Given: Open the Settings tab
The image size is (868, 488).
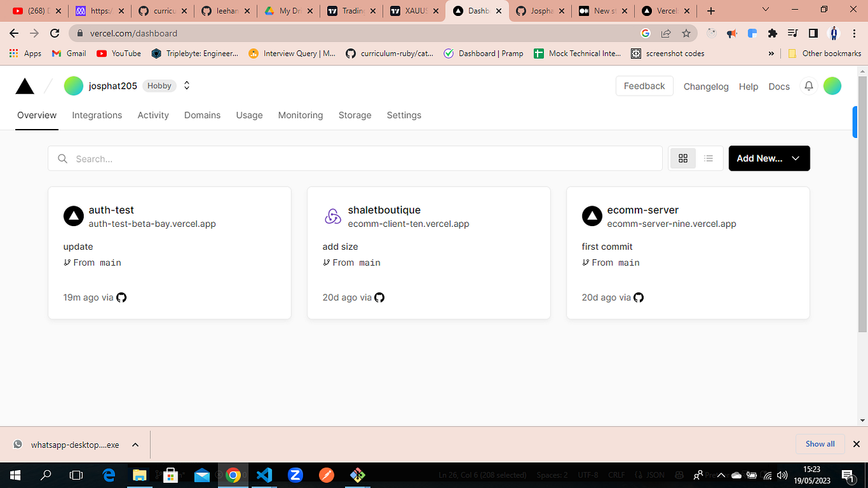Looking at the screenshot, I should [x=403, y=115].
